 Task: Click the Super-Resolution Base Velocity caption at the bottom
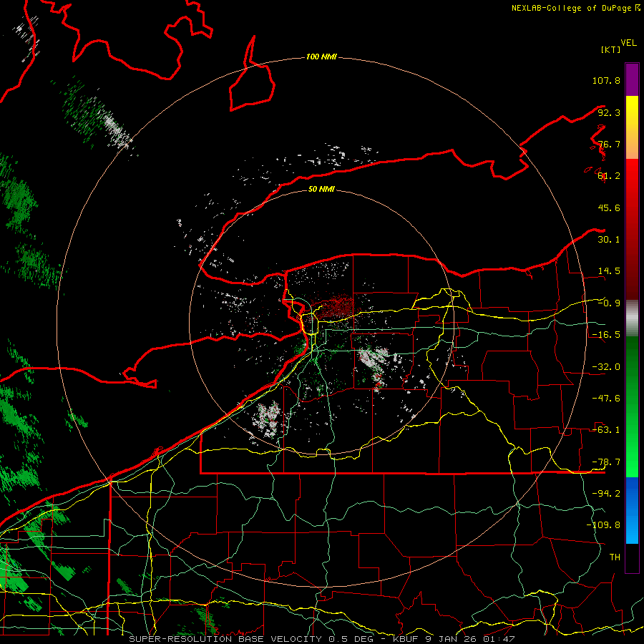321,639
